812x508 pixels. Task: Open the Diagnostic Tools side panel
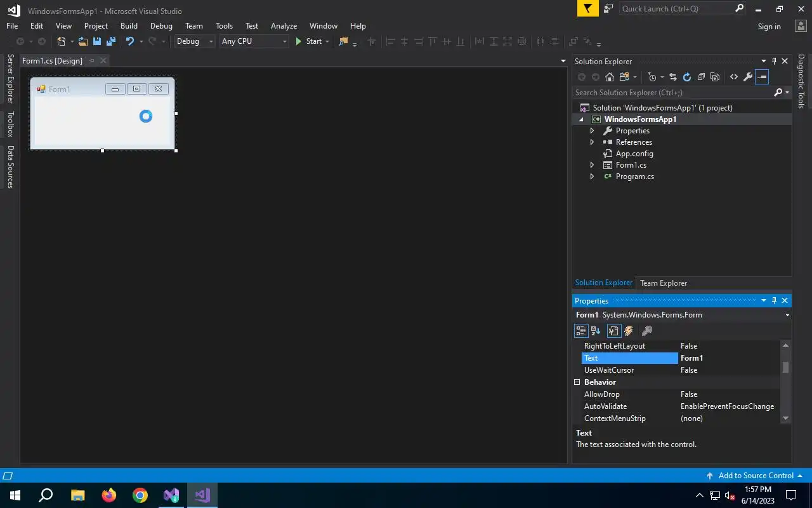click(801, 81)
